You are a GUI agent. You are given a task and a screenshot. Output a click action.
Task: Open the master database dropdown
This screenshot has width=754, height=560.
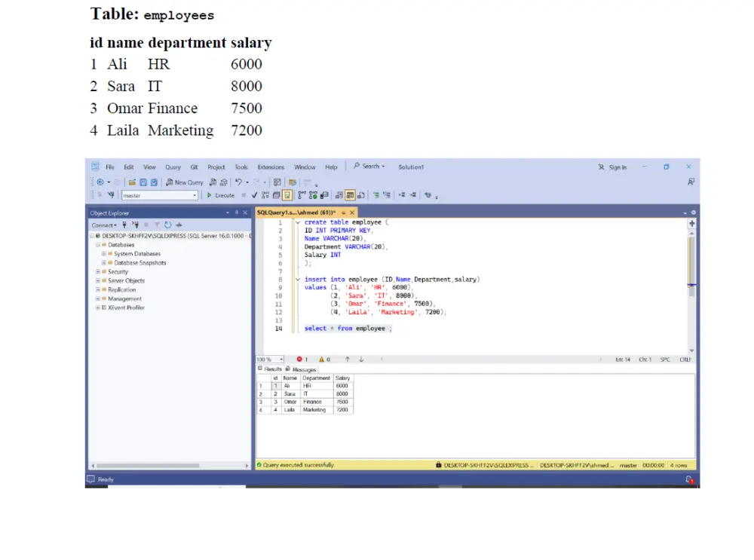tap(195, 194)
